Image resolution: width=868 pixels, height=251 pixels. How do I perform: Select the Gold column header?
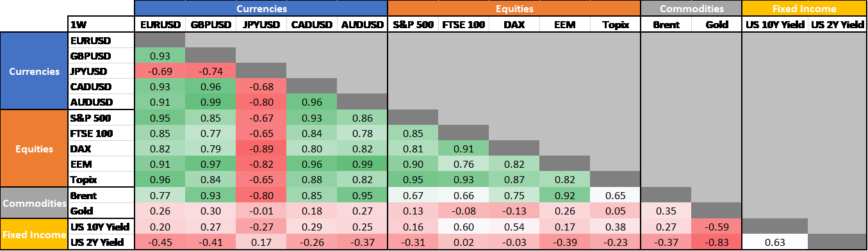click(x=716, y=25)
